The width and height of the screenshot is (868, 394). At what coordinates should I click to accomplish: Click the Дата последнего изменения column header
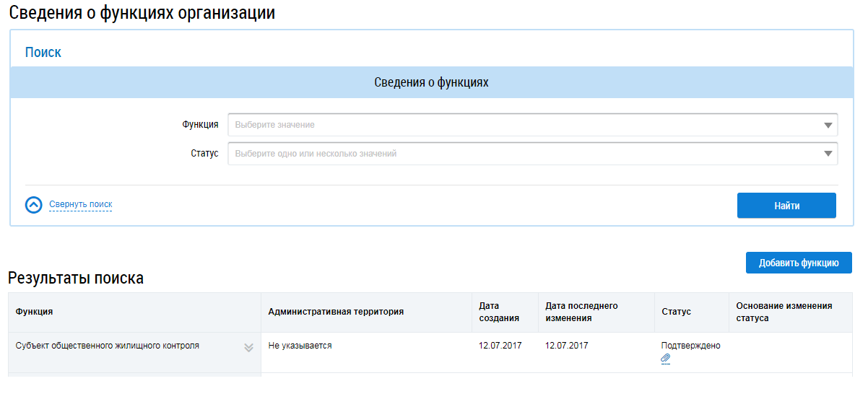(x=581, y=312)
